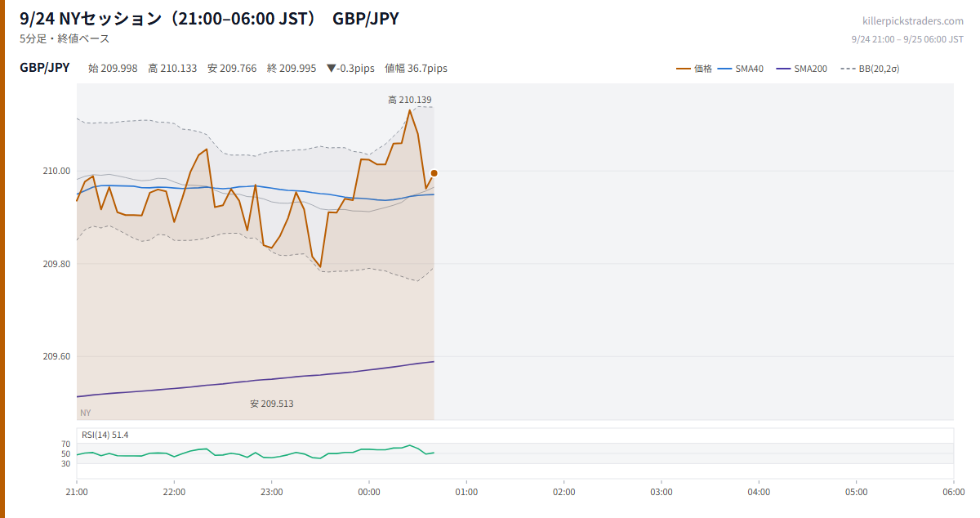Click the 9/24 21:00 – 9/25 06:00 JST range text
Image resolution: width=980 pixels, height=518 pixels.
(x=907, y=39)
